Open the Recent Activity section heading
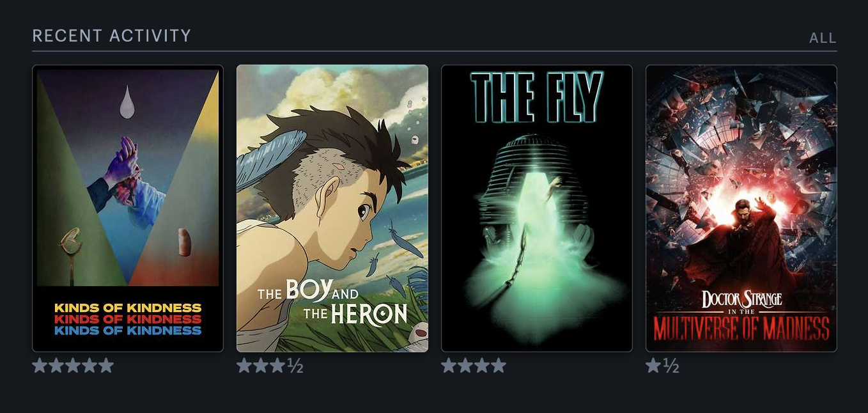This screenshot has width=868, height=413. click(112, 36)
